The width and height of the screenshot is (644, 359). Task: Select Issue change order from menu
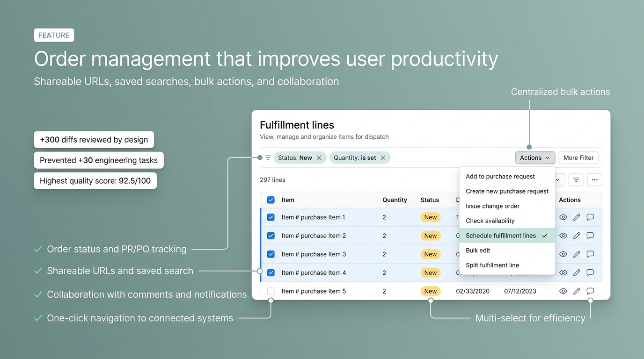[507, 206]
